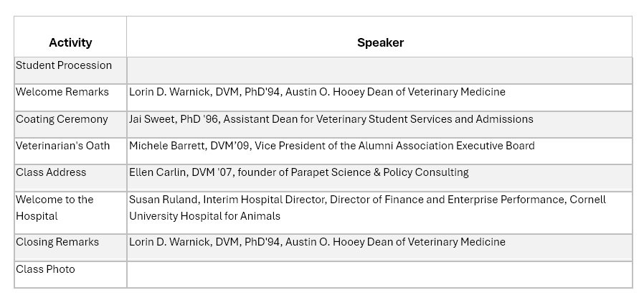Image resolution: width=644 pixels, height=303 pixels.
Task: Select the Welcome to the Hospital cell
Action: (x=70, y=213)
